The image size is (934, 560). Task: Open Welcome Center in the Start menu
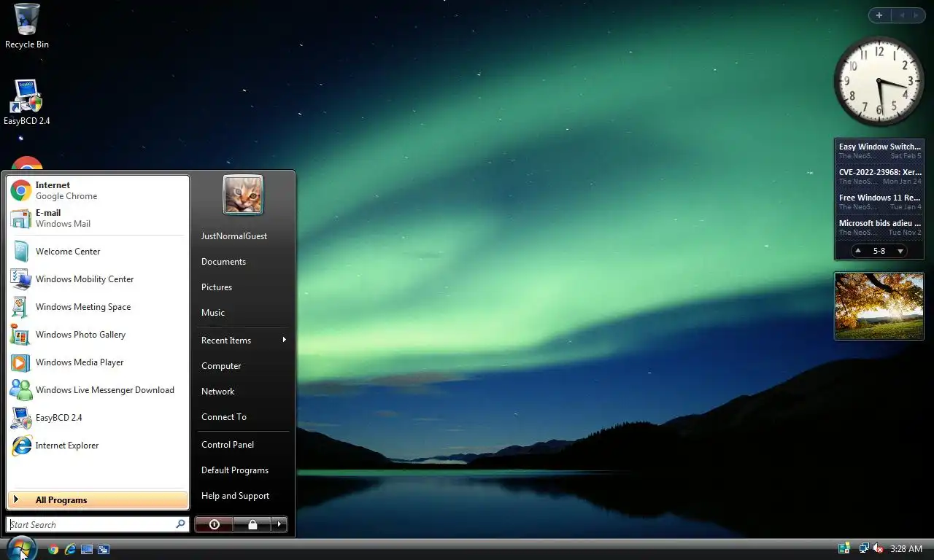pos(98,252)
